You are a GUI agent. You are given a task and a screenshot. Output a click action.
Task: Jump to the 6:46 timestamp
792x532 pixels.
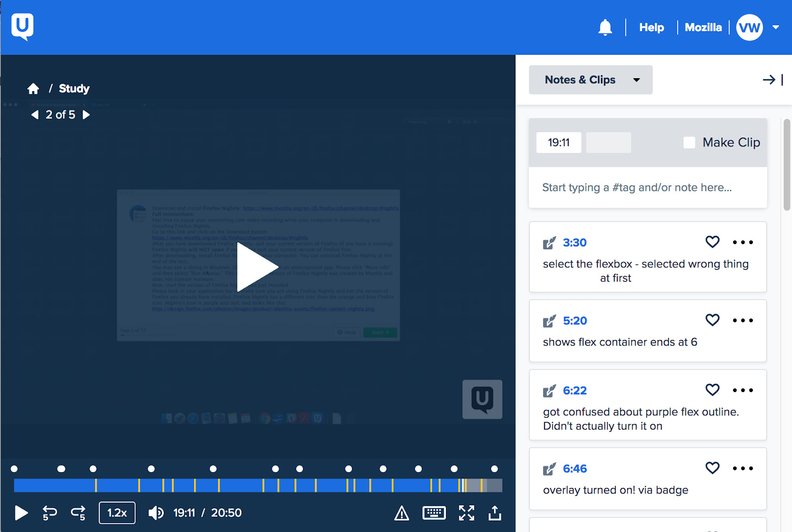click(x=575, y=469)
